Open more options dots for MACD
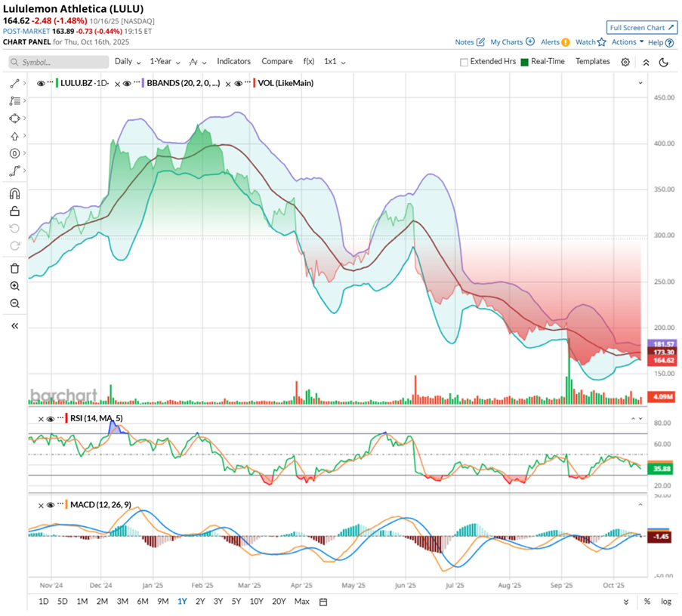 click(x=60, y=504)
